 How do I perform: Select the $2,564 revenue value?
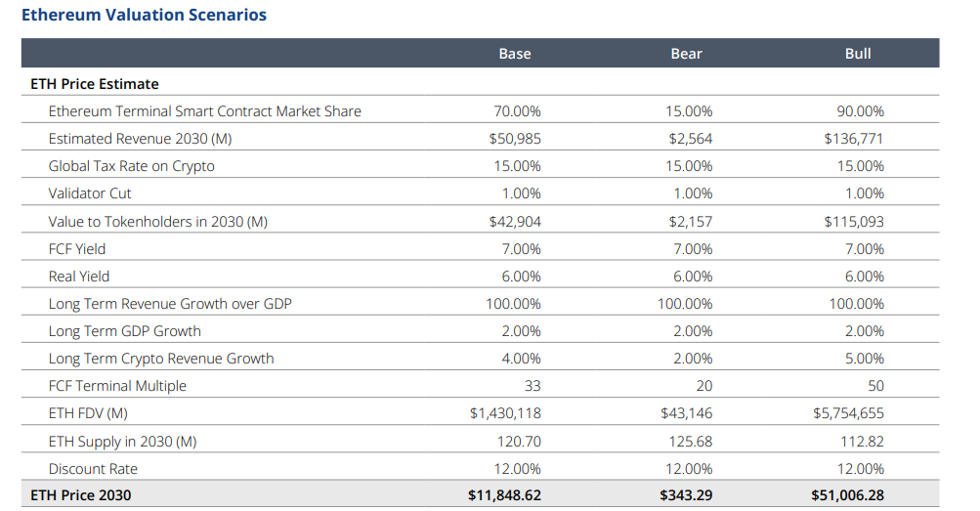point(691,139)
